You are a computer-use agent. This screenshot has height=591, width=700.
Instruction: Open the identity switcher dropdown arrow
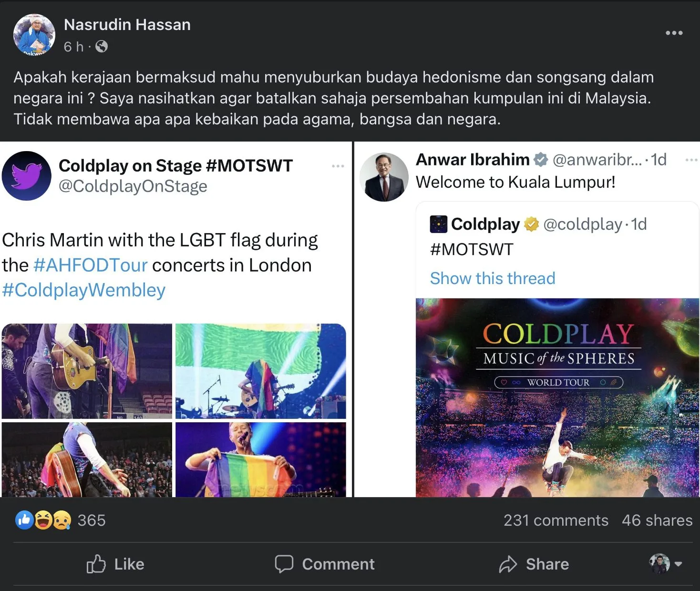pyautogui.click(x=678, y=564)
